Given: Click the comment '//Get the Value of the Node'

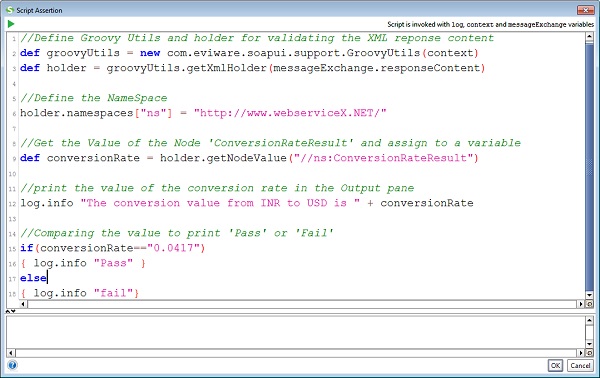Looking at the screenshot, I should 270,143.
